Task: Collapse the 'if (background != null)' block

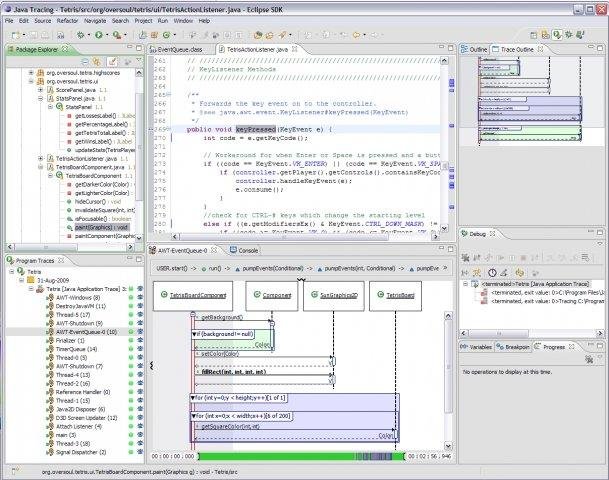Action: tap(194, 333)
